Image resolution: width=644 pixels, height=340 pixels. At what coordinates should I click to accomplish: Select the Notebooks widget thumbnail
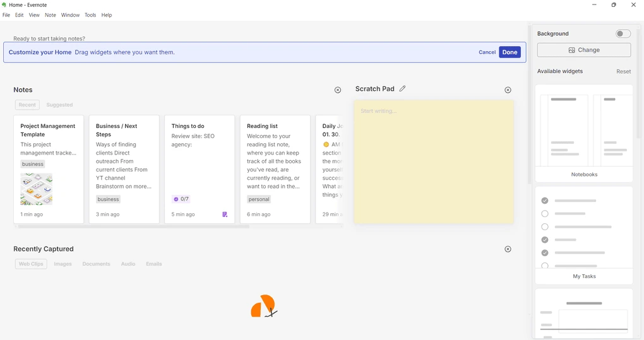point(584,134)
